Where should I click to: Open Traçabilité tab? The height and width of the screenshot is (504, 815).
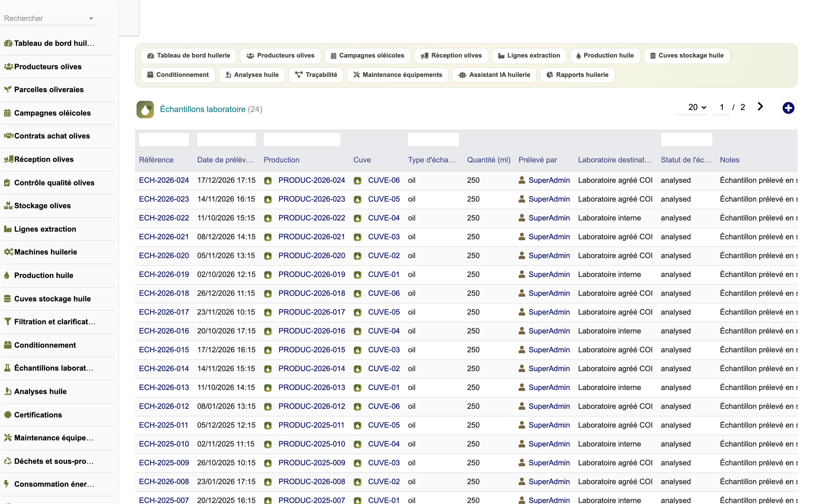316,75
